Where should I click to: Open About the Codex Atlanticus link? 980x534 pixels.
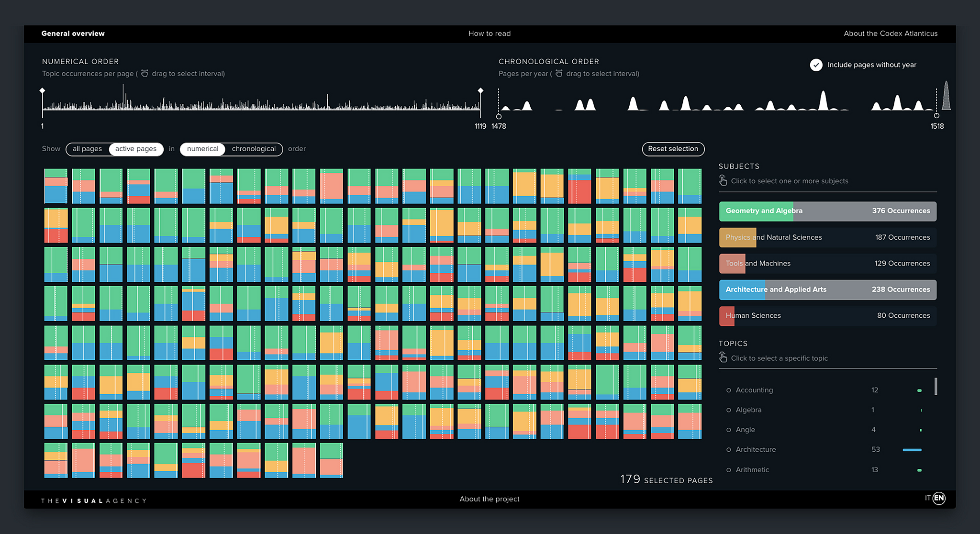[891, 33]
